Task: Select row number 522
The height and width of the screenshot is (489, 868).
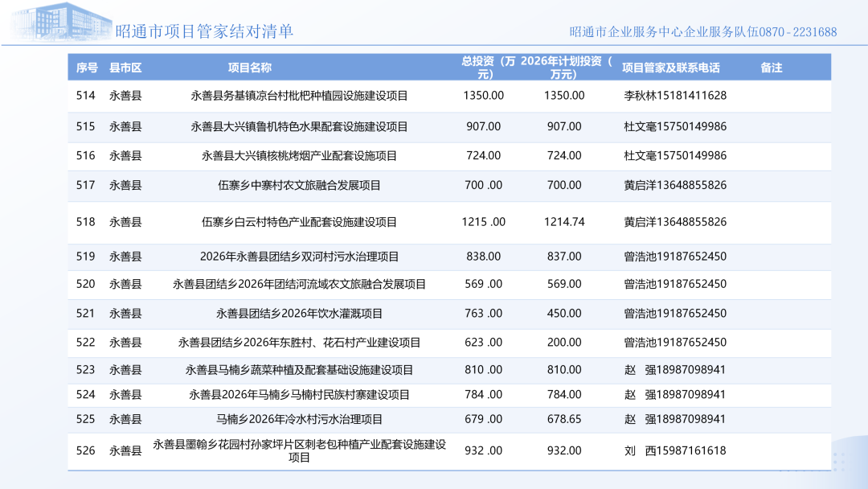Action: click(86, 343)
